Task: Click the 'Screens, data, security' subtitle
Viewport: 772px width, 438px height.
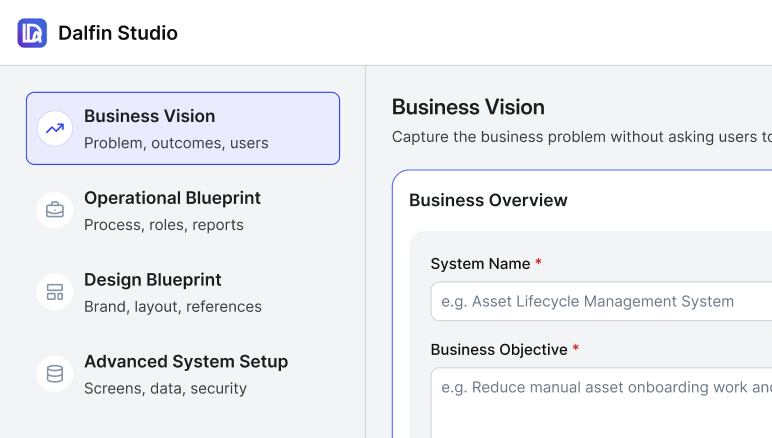Action: pos(165,388)
